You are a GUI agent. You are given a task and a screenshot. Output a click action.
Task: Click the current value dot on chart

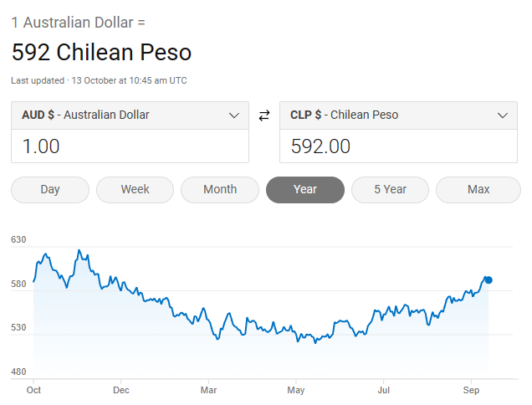pos(489,280)
